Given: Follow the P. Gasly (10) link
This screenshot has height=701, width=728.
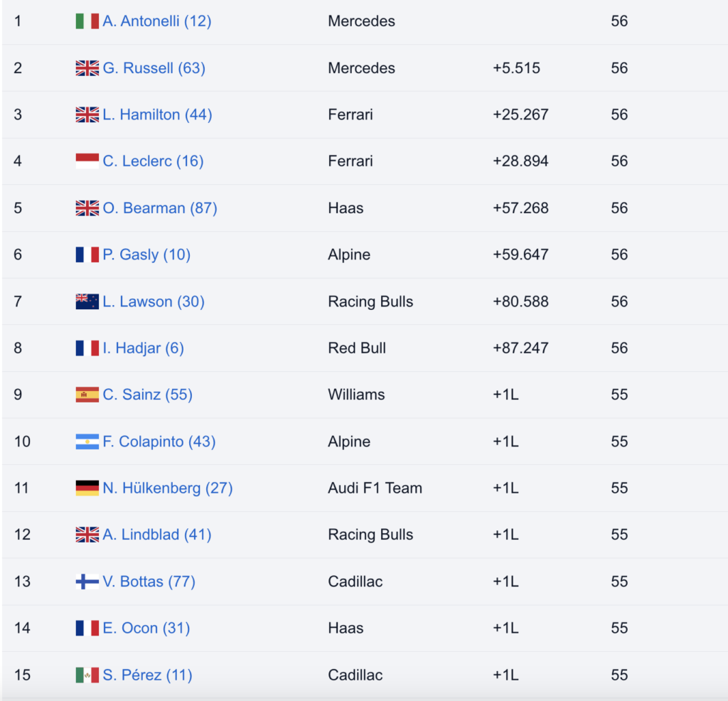Looking at the screenshot, I should click(146, 255).
